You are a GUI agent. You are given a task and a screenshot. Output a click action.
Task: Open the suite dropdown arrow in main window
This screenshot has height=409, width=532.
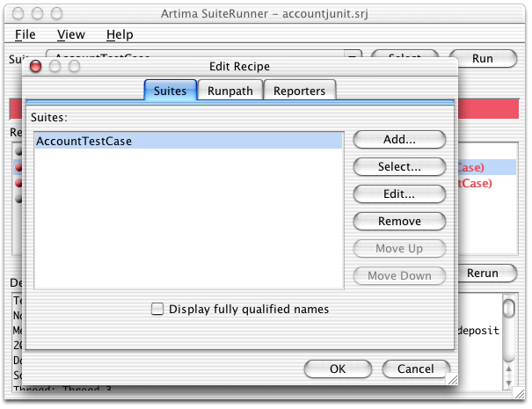point(353,55)
